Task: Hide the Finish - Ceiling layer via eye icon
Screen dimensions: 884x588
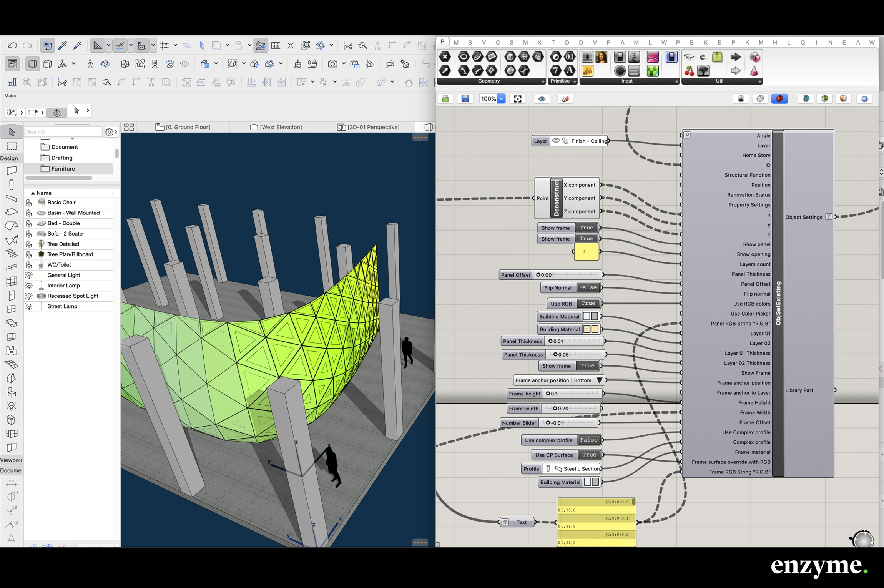Action: (x=556, y=141)
